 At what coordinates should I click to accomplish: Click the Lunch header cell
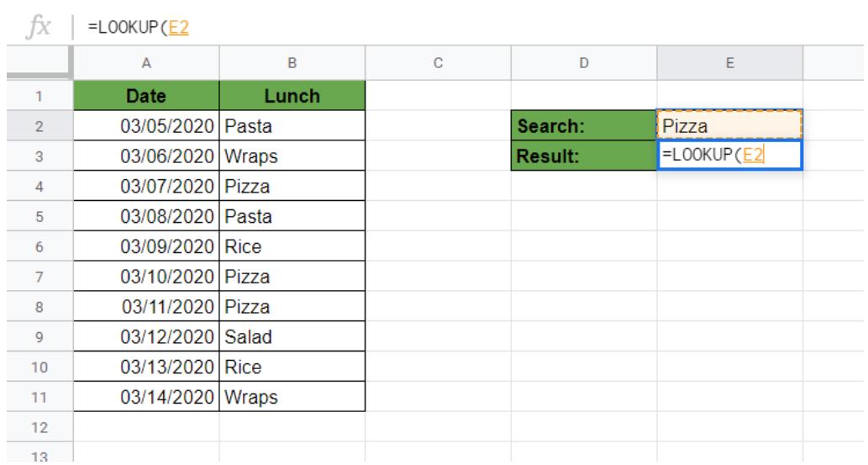[292, 98]
